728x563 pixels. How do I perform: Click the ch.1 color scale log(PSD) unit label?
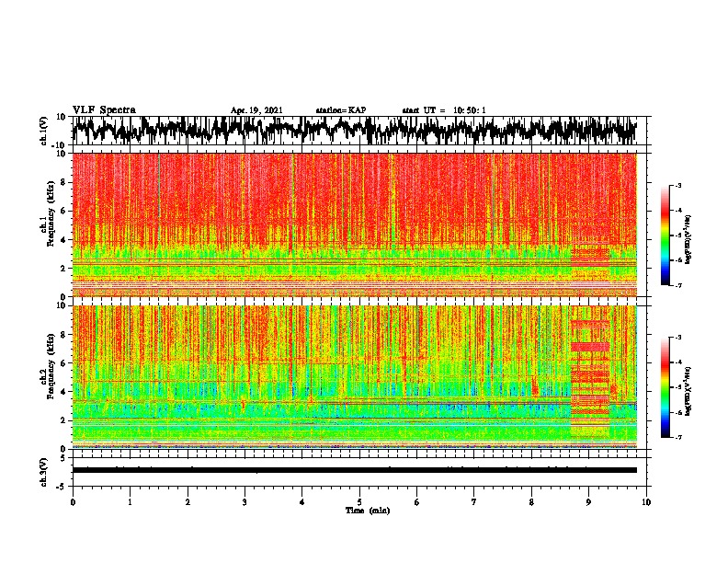[x=688, y=240]
